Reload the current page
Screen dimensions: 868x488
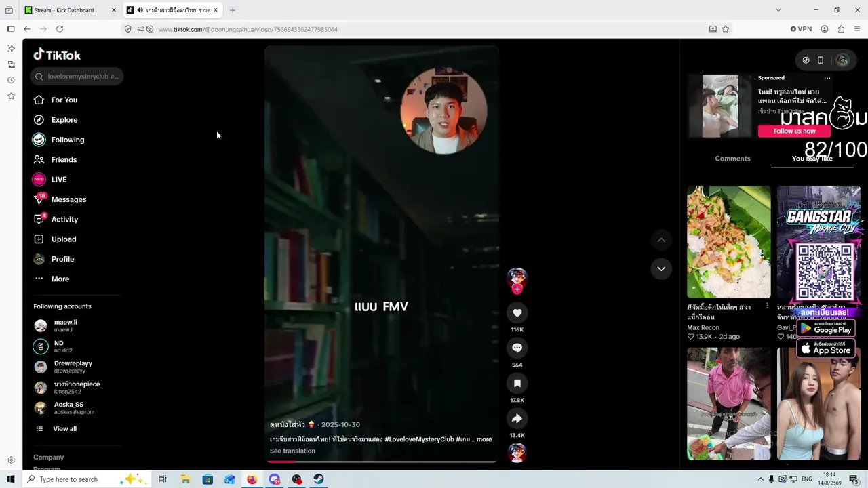tap(60, 29)
